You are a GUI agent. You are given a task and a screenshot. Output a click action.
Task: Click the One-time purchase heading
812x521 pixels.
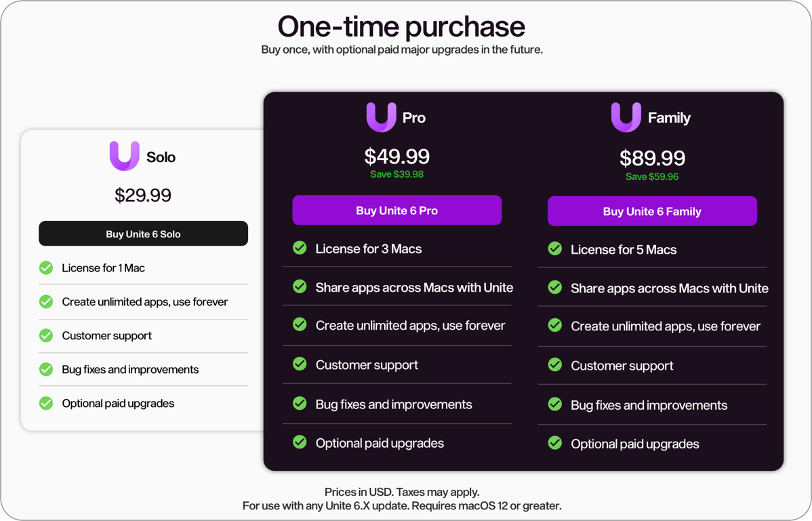401,26
